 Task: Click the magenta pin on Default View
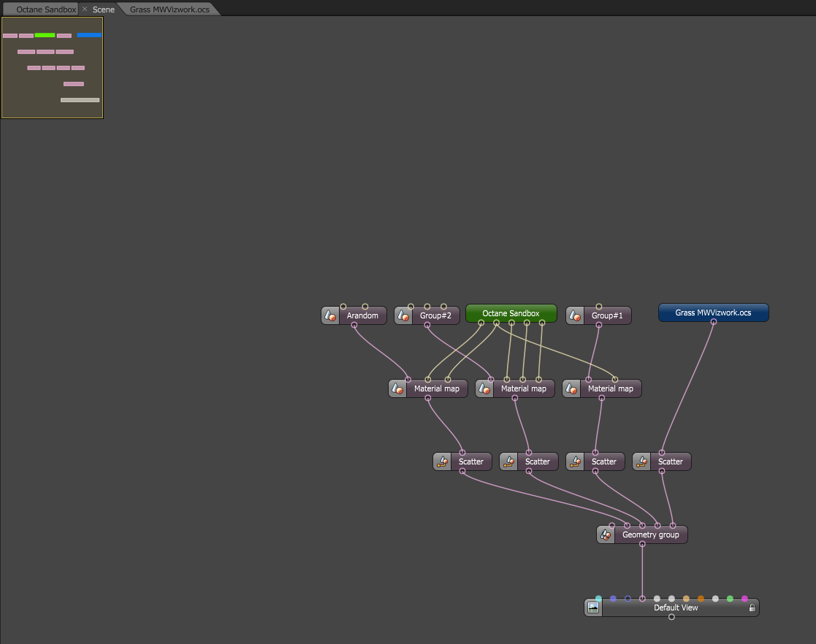pos(744,599)
